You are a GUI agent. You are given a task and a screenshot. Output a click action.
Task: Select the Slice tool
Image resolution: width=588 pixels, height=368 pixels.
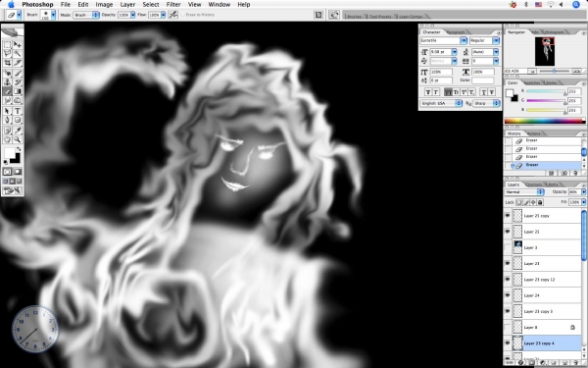[x=18, y=63]
